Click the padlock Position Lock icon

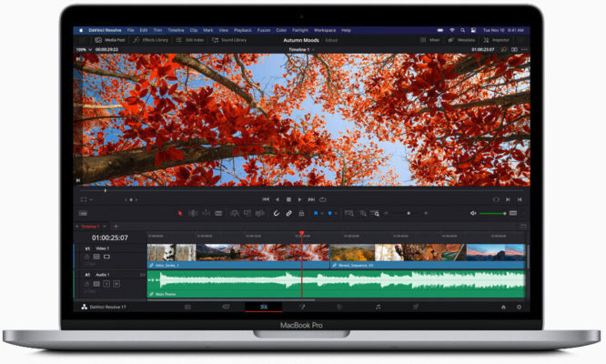tap(301, 213)
